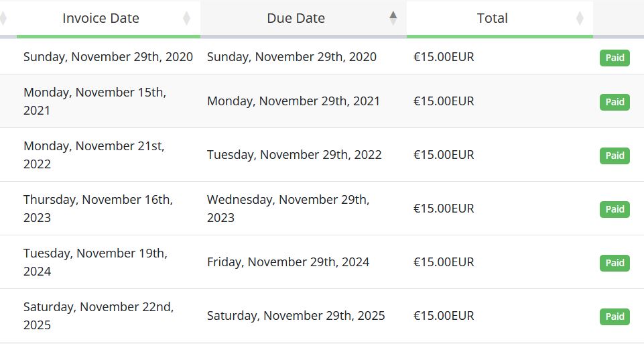Select the row due Wednesday, November 29th, 2023

tap(322, 209)
